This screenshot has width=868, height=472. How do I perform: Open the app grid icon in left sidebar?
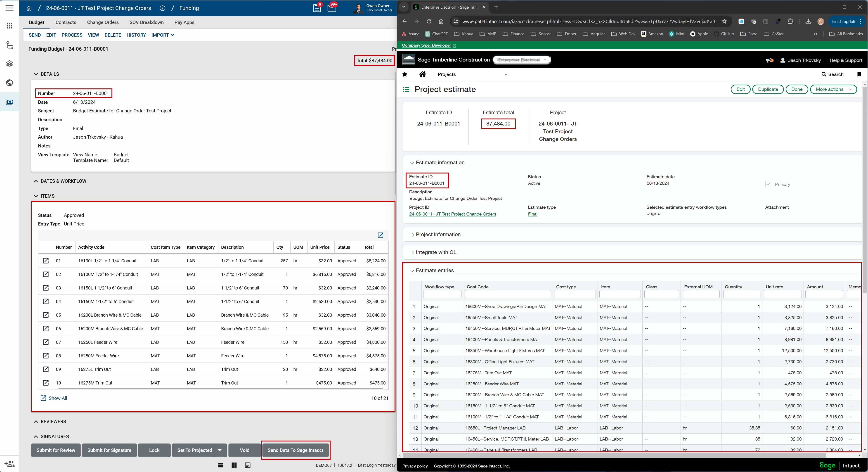click(9, 26)
